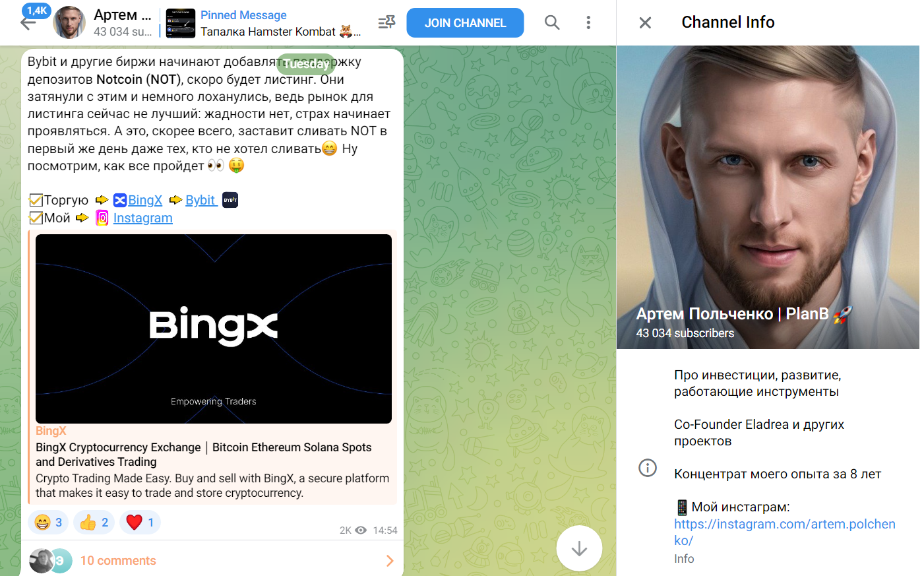Go back using the arrow with 1,4K badge

(28, 22)
